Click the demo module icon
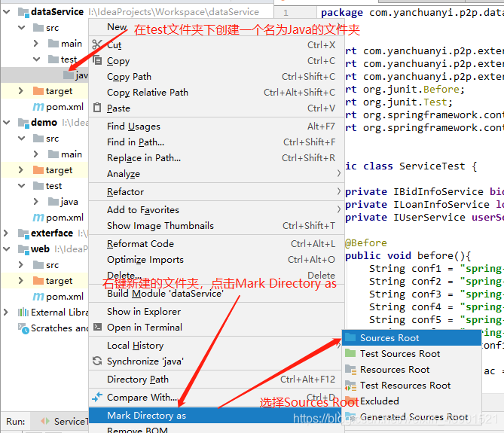This screenshot has height=433, width=504. click(x=23, y=123)
